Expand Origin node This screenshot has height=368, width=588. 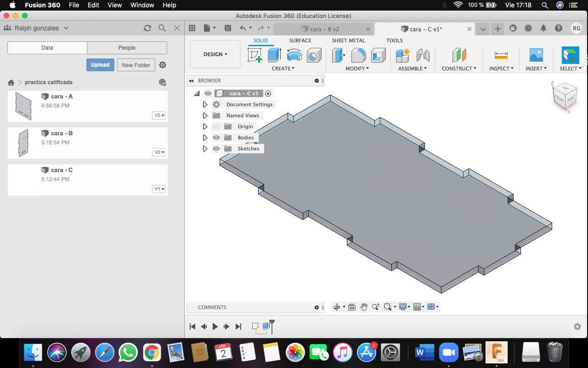[x=205, y=126]
